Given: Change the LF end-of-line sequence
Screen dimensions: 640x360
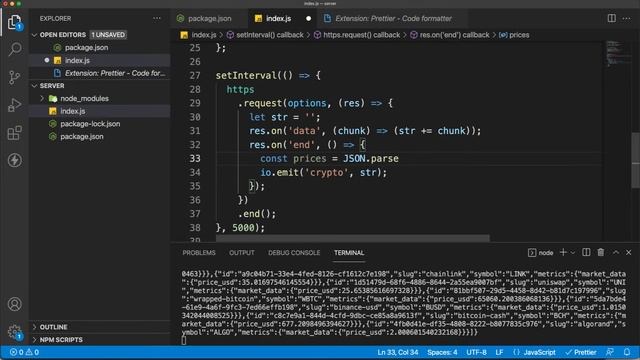Looking at the screenshot, I should pyautogui.click(x=499, y=352).
